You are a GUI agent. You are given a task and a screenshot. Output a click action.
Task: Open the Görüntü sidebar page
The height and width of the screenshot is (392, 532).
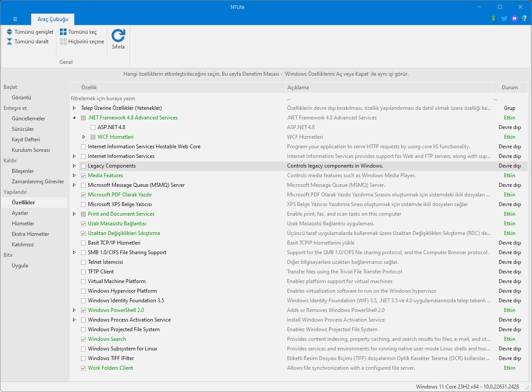tap(21, 98)
